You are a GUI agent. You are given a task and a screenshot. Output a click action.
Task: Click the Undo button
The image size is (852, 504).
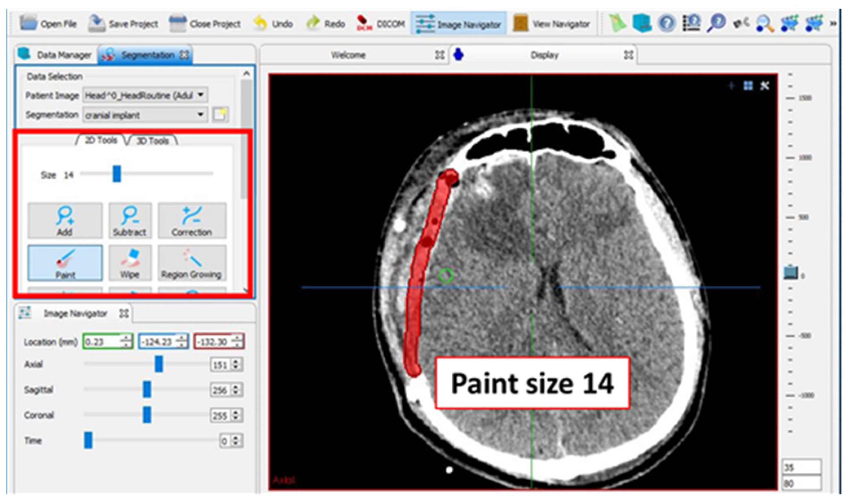pyautogui.click(x=273, y=24)
